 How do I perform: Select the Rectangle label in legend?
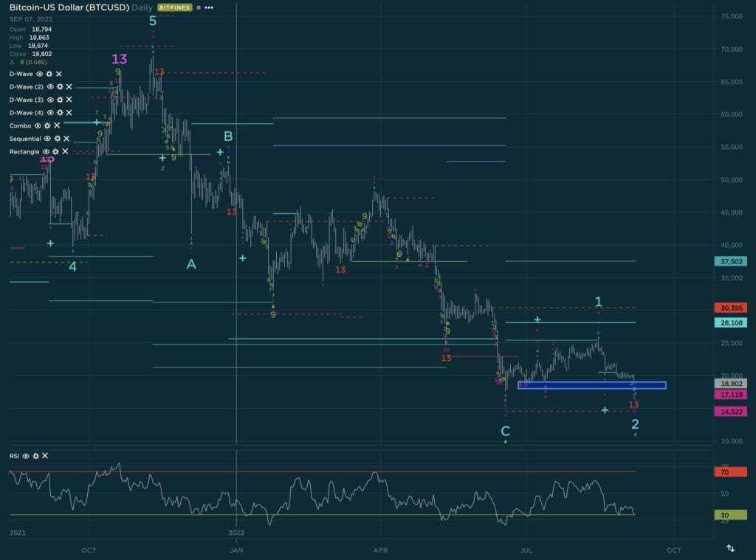pyautogui.click(x=24, y=151)
